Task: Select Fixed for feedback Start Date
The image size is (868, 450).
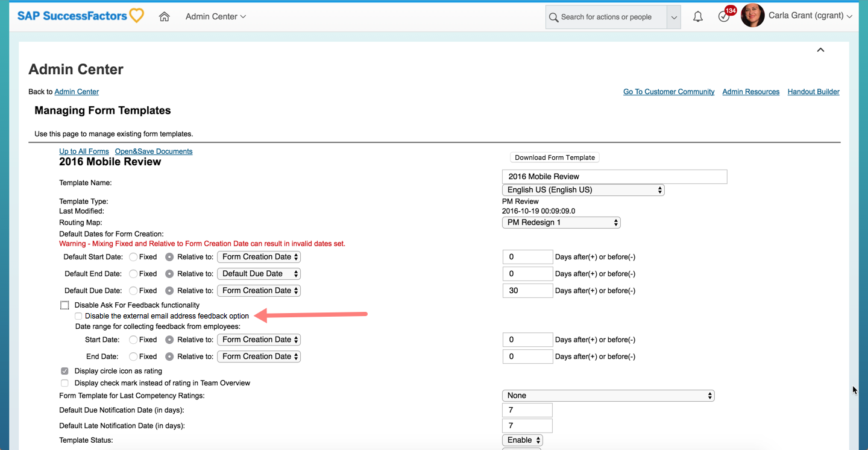Action: point(133,340)
